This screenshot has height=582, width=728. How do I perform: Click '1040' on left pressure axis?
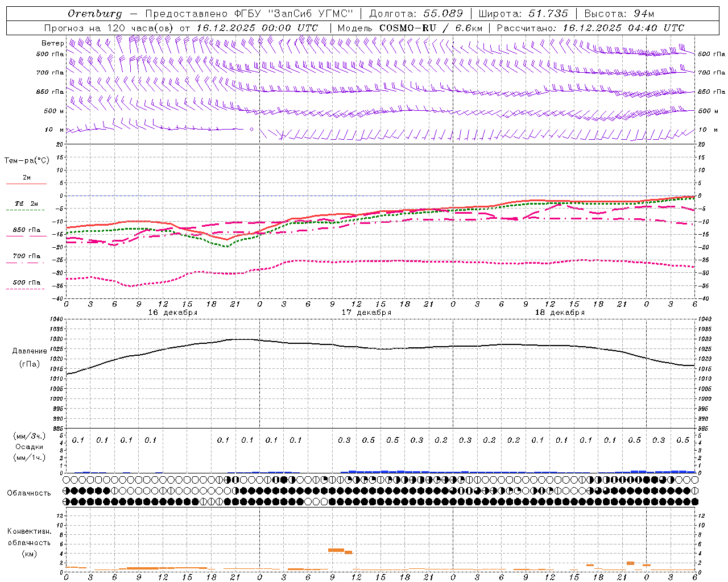pos(56,319)
